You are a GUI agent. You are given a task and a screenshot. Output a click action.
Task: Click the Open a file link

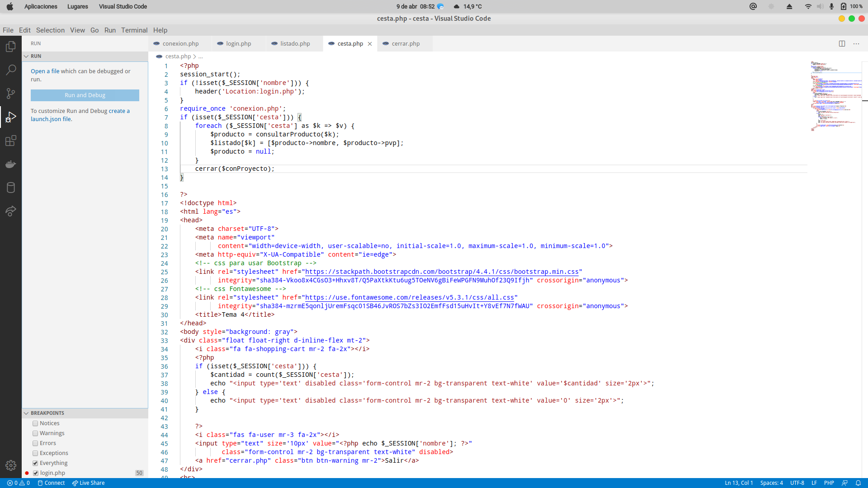(x=45, y=71)
